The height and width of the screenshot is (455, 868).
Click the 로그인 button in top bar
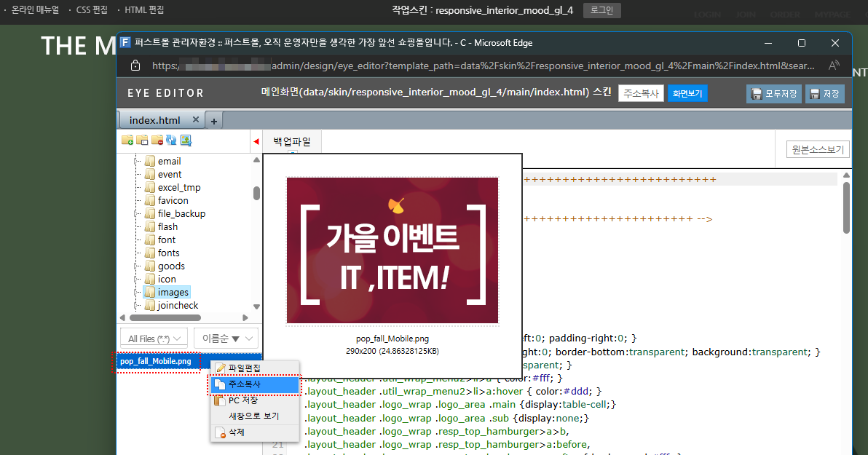point(601,10)
